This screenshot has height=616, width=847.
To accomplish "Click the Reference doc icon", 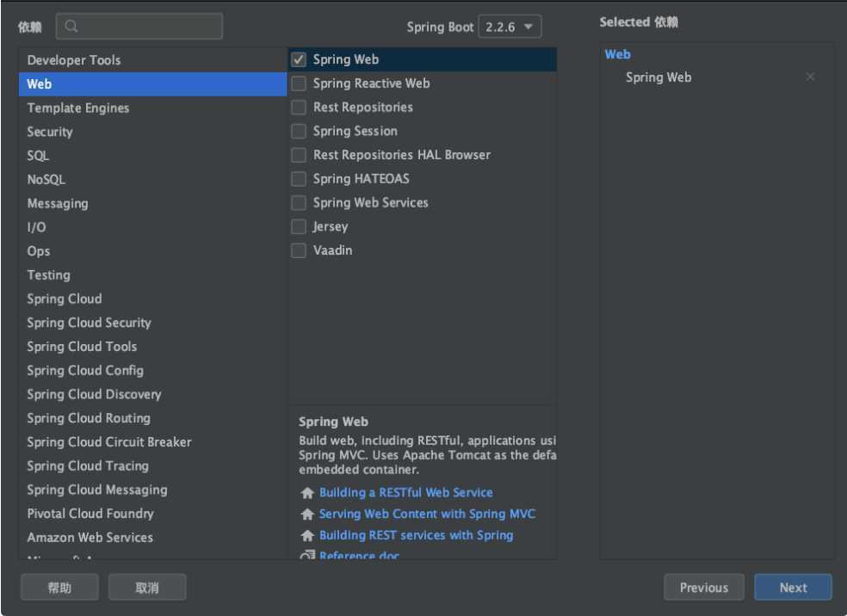I will pyautogui.click(x=306, y=556).
